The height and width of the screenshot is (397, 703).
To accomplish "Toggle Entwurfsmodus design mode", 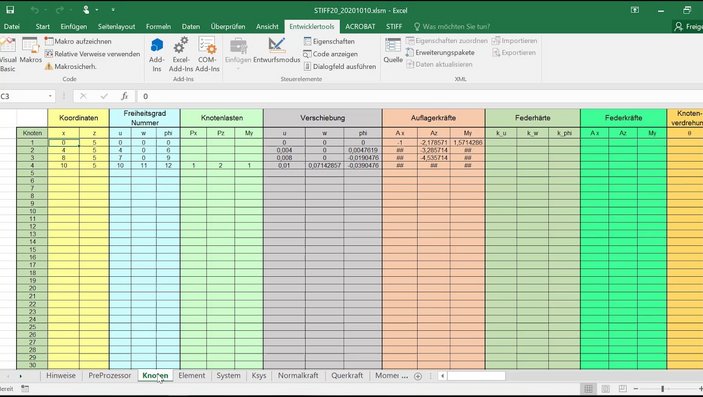I will pyautogui.click(x=277, y=46).
